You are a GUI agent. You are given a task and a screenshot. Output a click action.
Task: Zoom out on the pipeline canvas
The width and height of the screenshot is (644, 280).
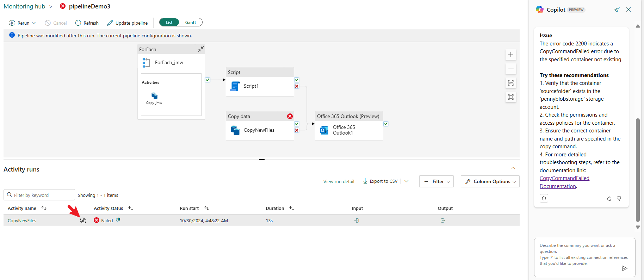tap(511, 69)
